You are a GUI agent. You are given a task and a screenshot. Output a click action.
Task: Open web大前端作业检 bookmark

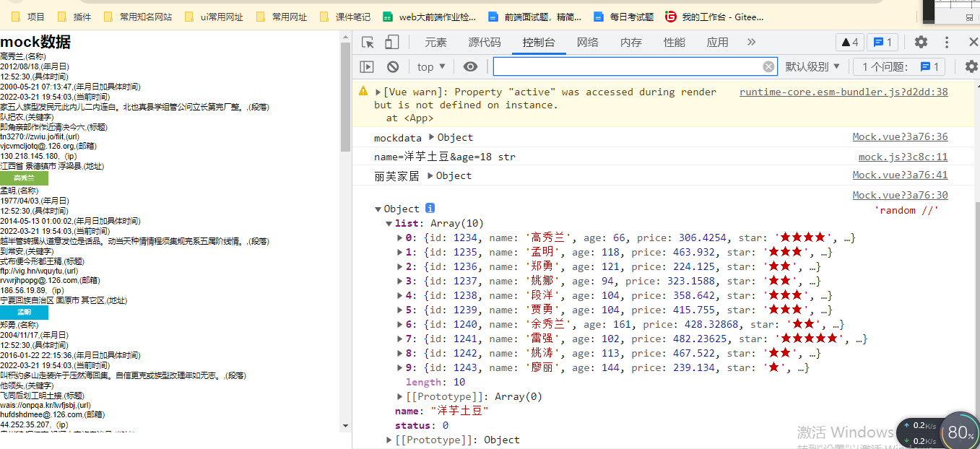(430, 17)
